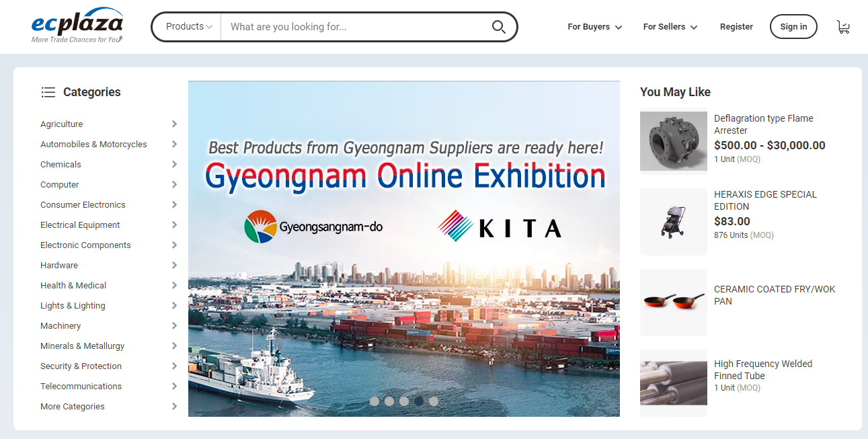Open the finned tube product thumbnail
868x439 pixels.
point(674,383)
